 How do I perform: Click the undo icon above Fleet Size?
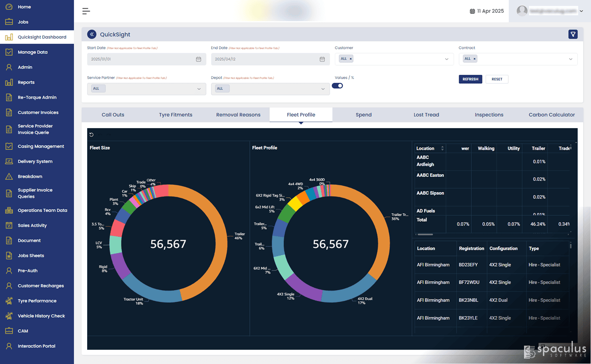pyautogui.click(x=92, y=134)
